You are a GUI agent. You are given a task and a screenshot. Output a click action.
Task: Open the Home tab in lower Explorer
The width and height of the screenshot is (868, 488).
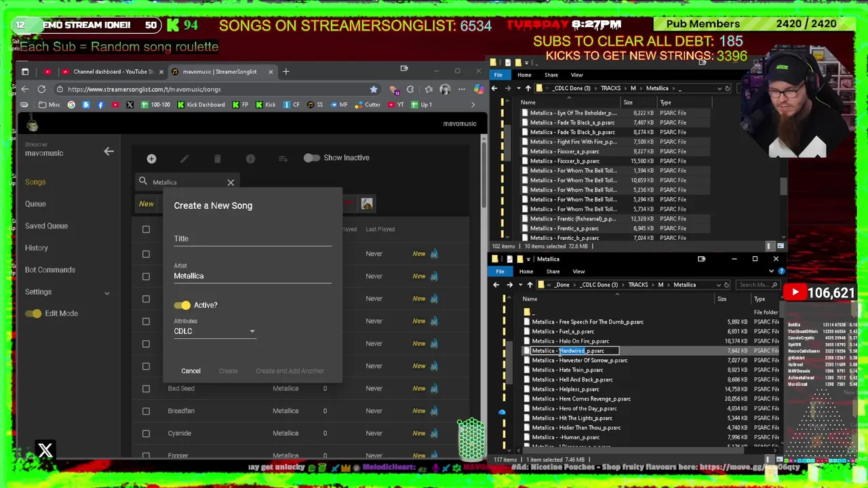click(x=526, y=271)
